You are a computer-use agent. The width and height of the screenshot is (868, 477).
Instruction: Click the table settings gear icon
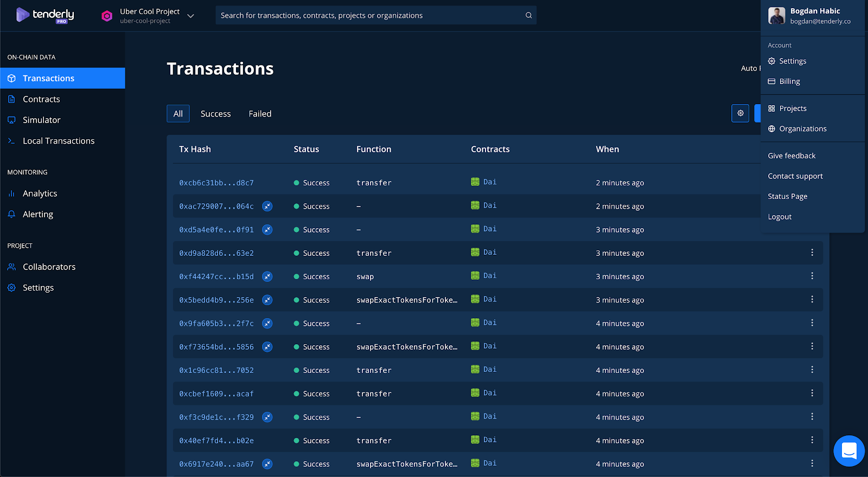740,113
